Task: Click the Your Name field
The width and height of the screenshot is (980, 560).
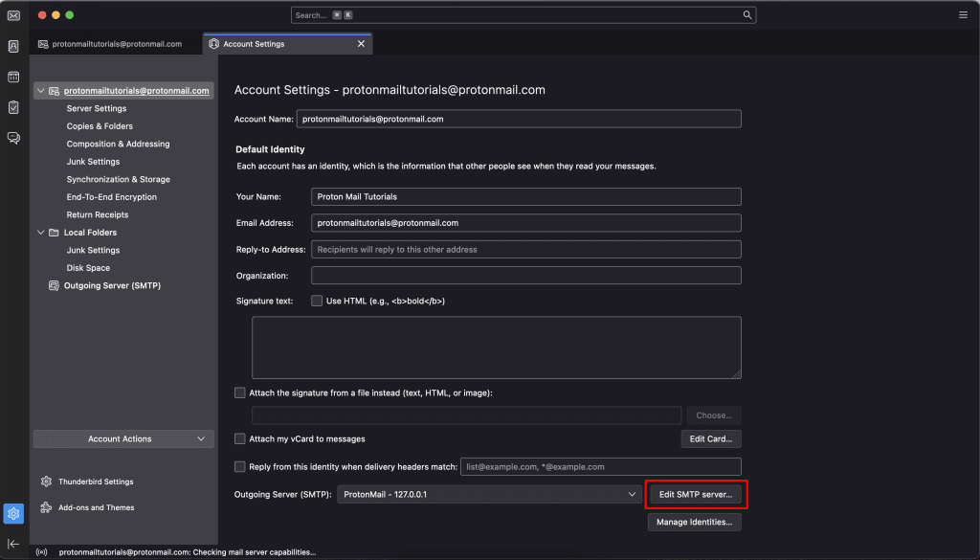Action: pyautogui.click(x=526, y=196)
